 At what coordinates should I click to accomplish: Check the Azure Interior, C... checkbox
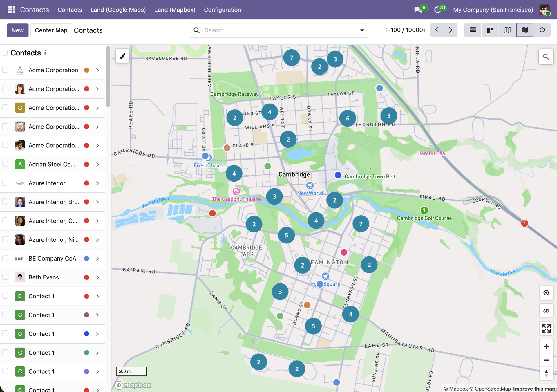(x=5, y=221)
